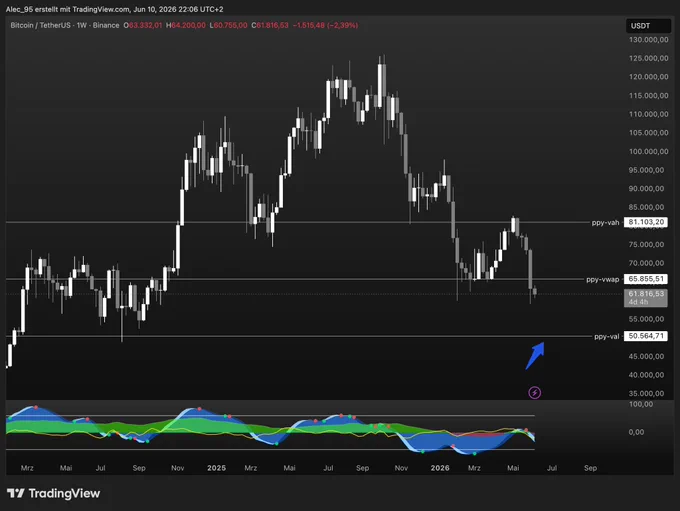This screenshot has width=680, height=511.
Task: Select the Bitcoin / TetherUS symbol title
Action: (40, 25)
